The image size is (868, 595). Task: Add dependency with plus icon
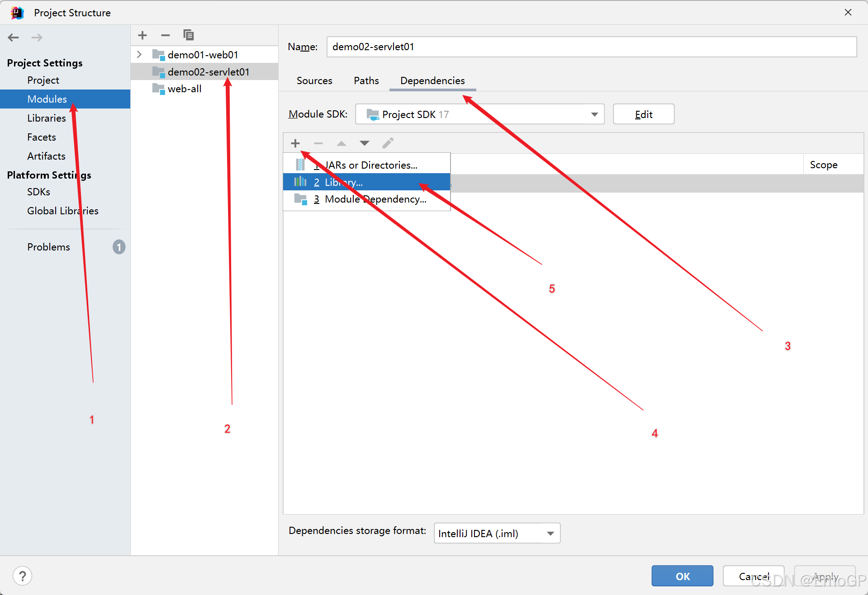click(x=295, y=143)
